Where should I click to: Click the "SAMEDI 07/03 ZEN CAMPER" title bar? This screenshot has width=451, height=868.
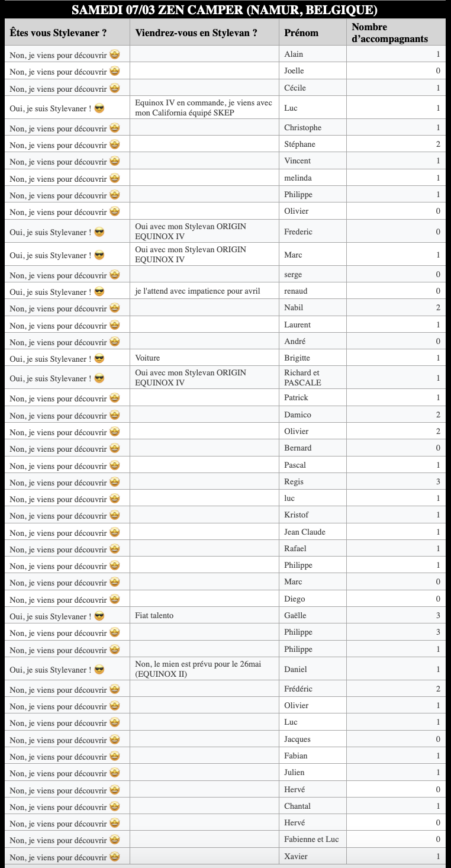(x=225, y=10)
